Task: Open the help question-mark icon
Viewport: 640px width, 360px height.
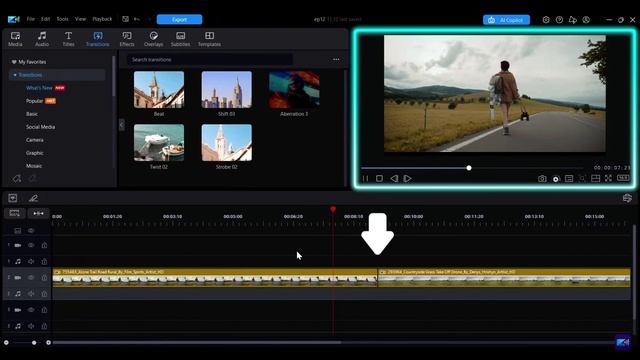Action: click(559, 20)
